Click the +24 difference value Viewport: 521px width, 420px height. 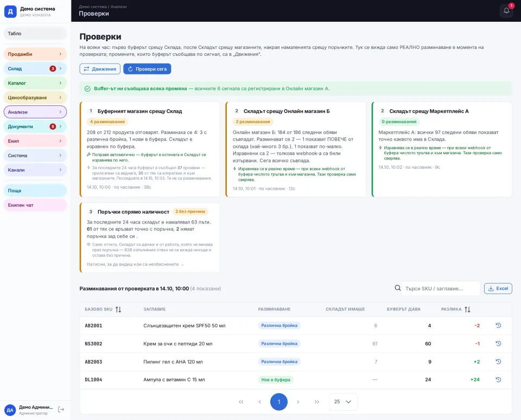point(475,379)
